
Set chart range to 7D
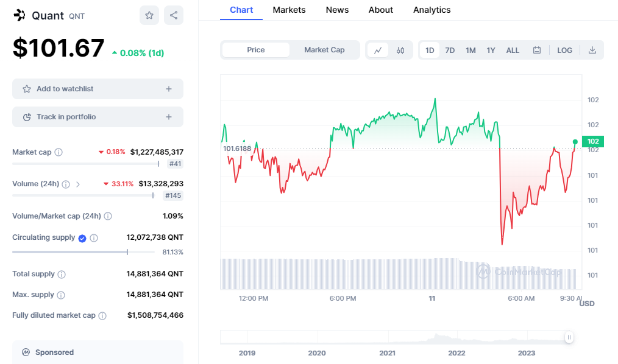(450, 51)
